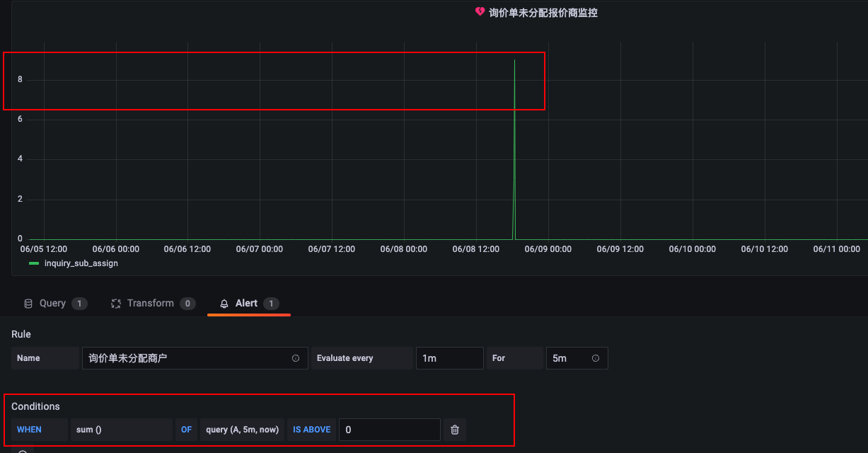This screenshot has height=453, width=868.
Task: Click the info icon inside the Name field
Action: pyautogui.click(x=296, y=358)
